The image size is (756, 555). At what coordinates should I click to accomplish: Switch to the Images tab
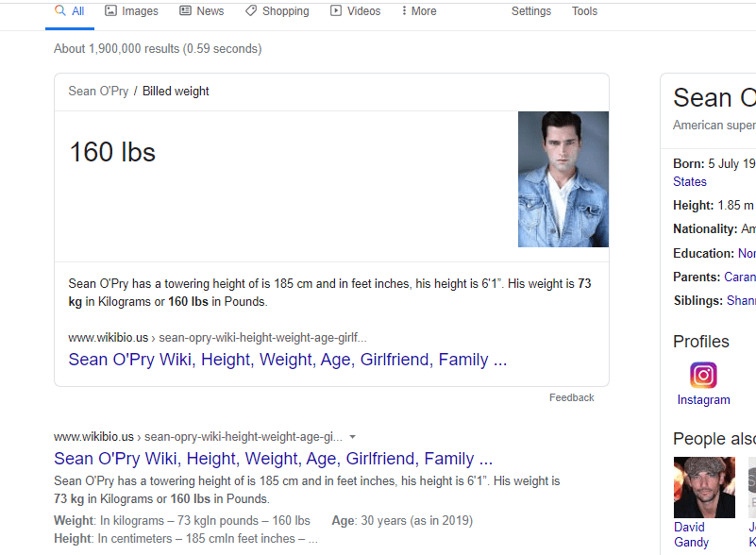coord(131,11)
